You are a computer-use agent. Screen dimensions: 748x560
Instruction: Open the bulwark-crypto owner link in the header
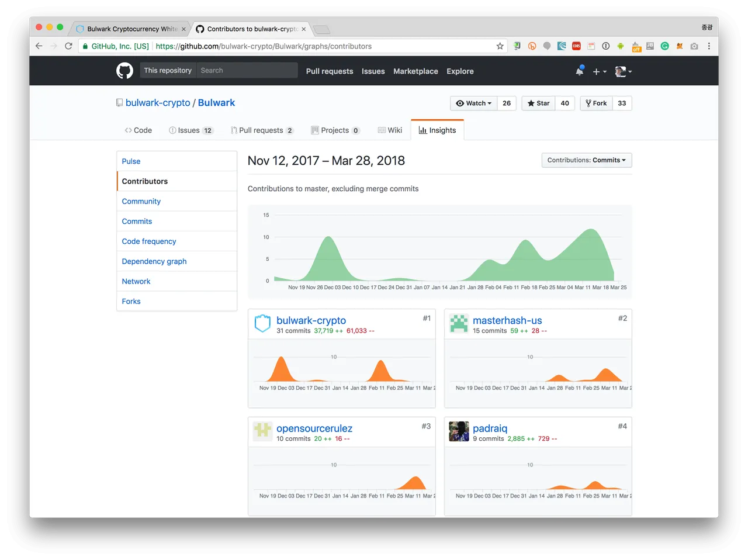pos(158,103)
